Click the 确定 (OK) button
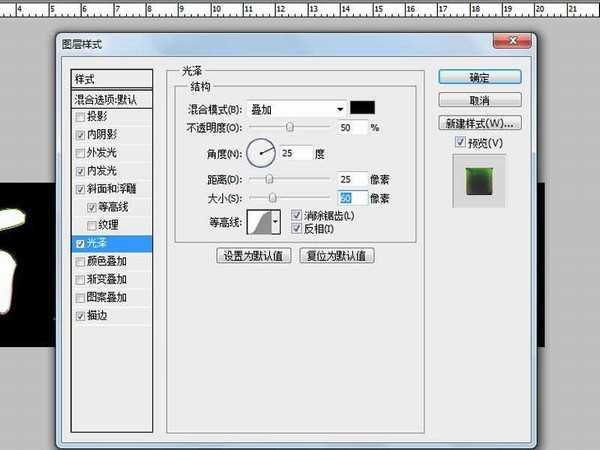 click(479, 77)
